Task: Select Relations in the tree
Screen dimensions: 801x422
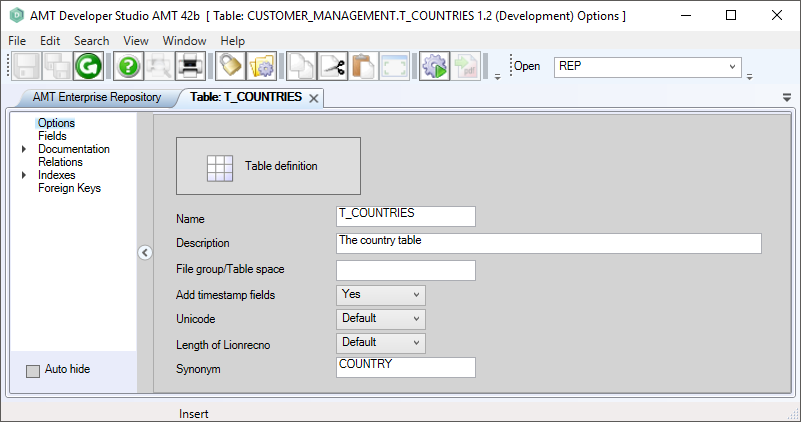Action: point(60,162)
